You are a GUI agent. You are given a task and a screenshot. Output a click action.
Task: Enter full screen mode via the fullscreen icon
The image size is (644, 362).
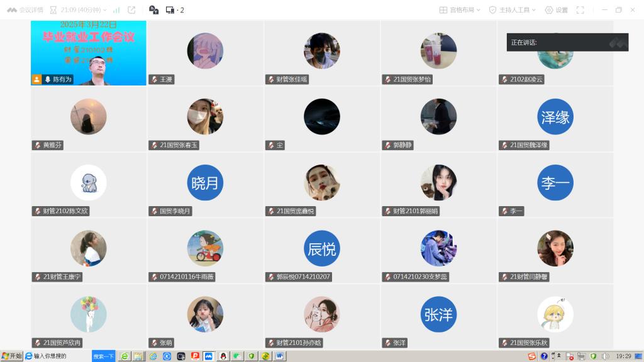click(x=580, y=10)
